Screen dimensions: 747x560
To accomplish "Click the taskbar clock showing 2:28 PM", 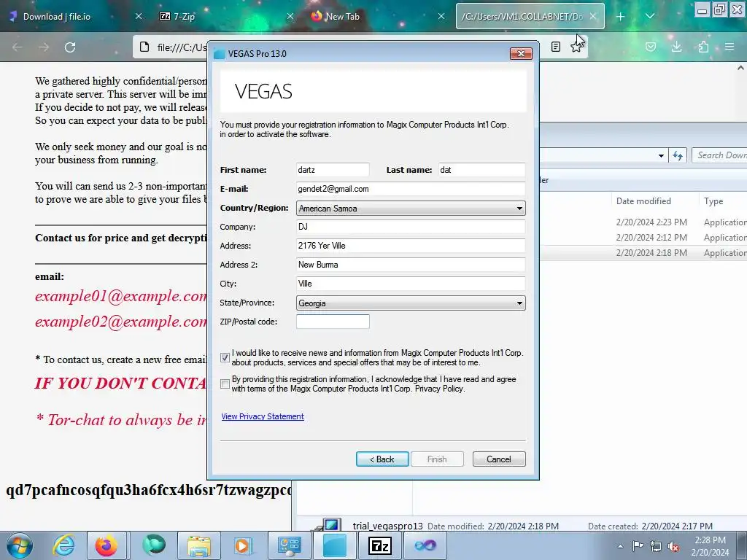I will coord(710,546).
